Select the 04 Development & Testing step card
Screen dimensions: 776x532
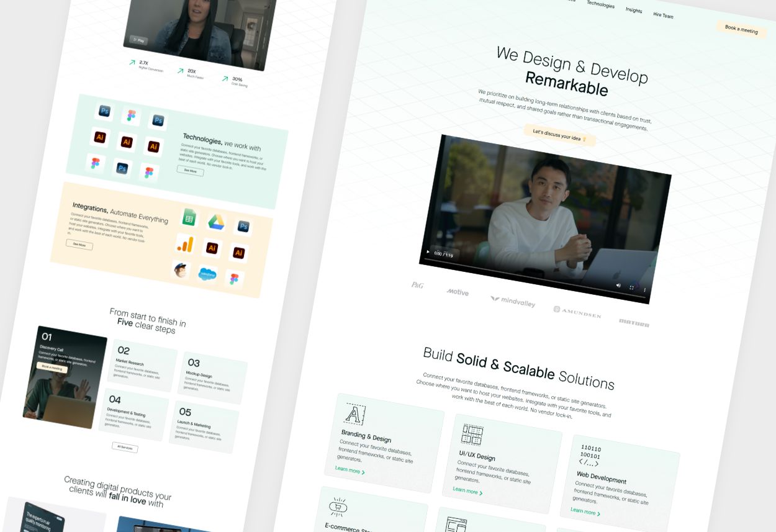pos(133,415)
